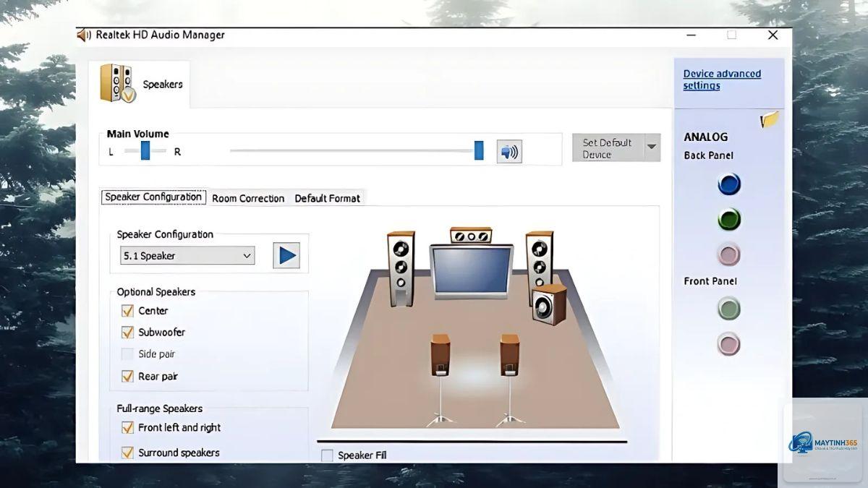Click the front right tower speaker
This screenshot has width=868, height=488.
pos(538,260)
